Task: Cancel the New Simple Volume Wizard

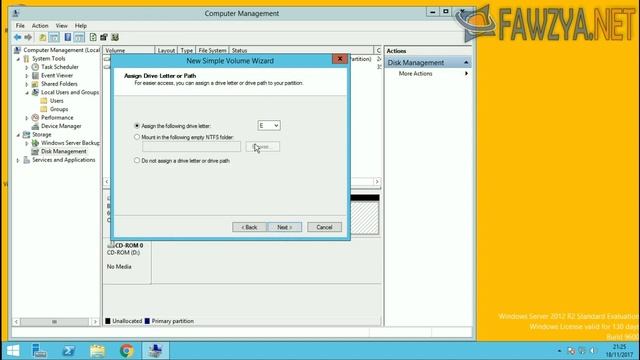Action: [x=324, y=227]
